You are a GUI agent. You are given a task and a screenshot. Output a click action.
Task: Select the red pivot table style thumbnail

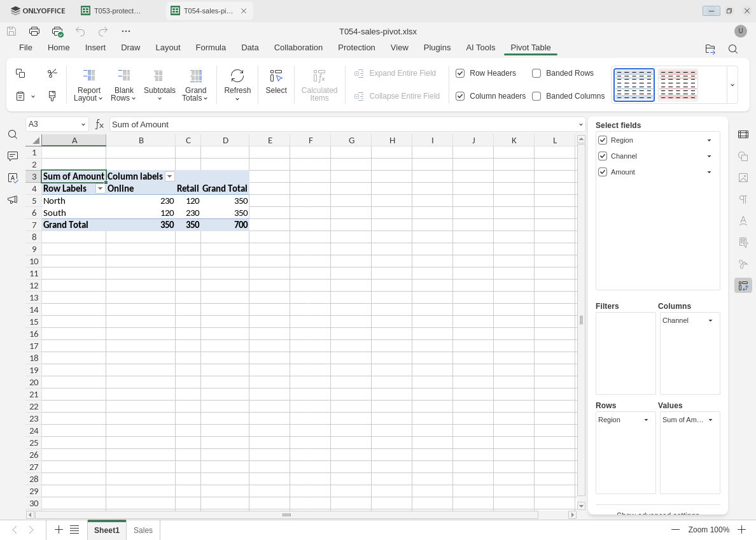click(678, 85)
